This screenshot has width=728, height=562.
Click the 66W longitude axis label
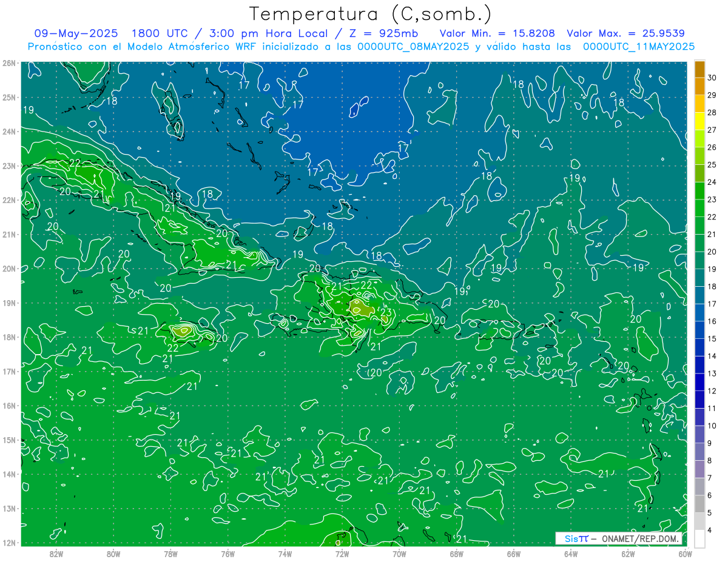click(513, 554)
